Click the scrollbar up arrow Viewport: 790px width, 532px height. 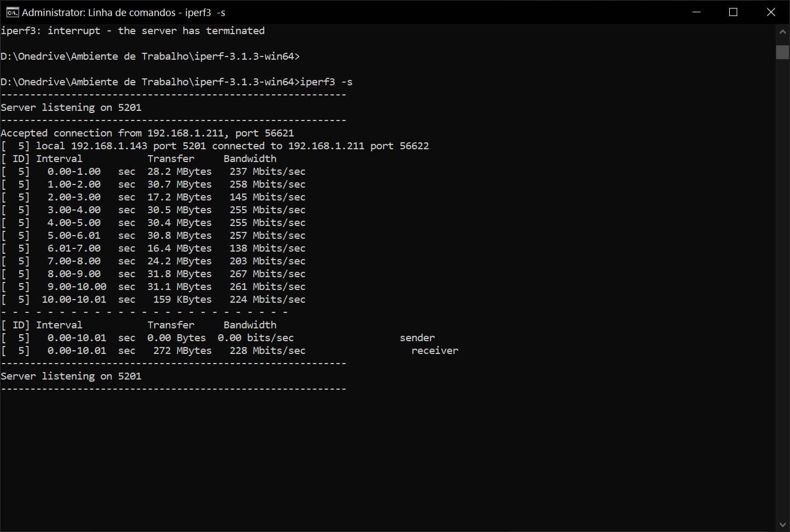click(x=783, y=31)
